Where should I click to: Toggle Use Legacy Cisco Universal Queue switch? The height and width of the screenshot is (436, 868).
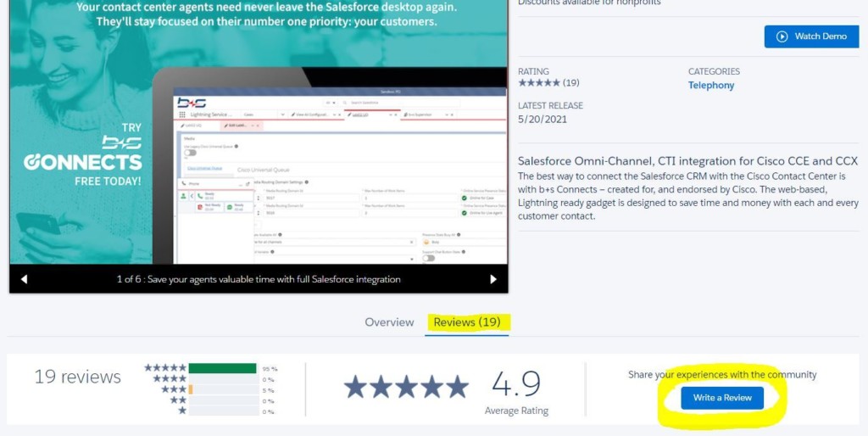point(191,153)
